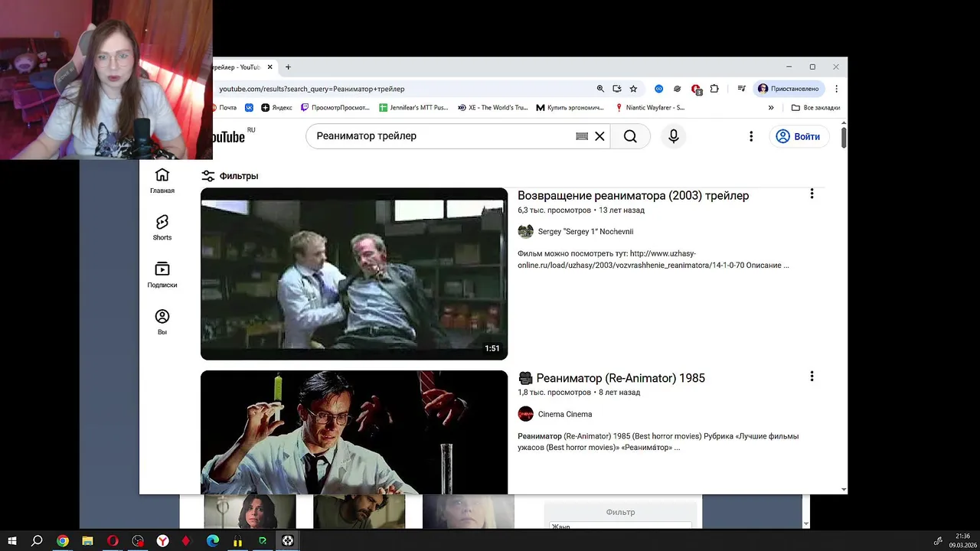The image size is (980, 551).
Task: Clear the search query with the X icon
Action: (599, 136)
